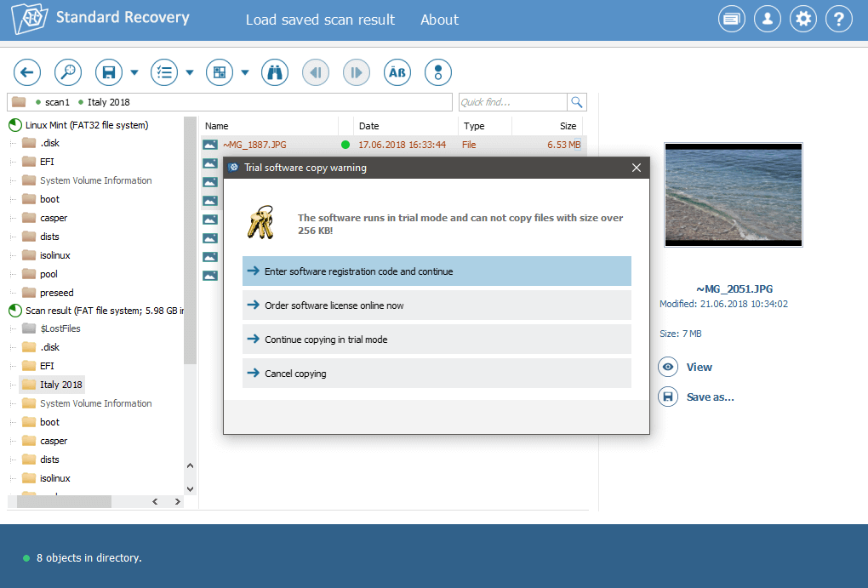Expand the pool tree node

(x=13, y=274)
